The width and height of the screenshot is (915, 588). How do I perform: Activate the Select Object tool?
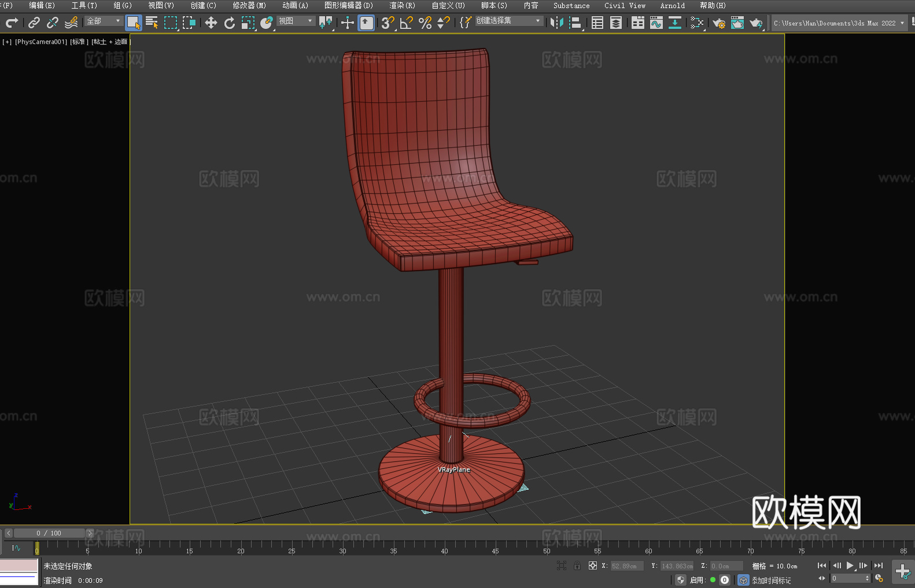pyautogui.click(x=134, y=23)
